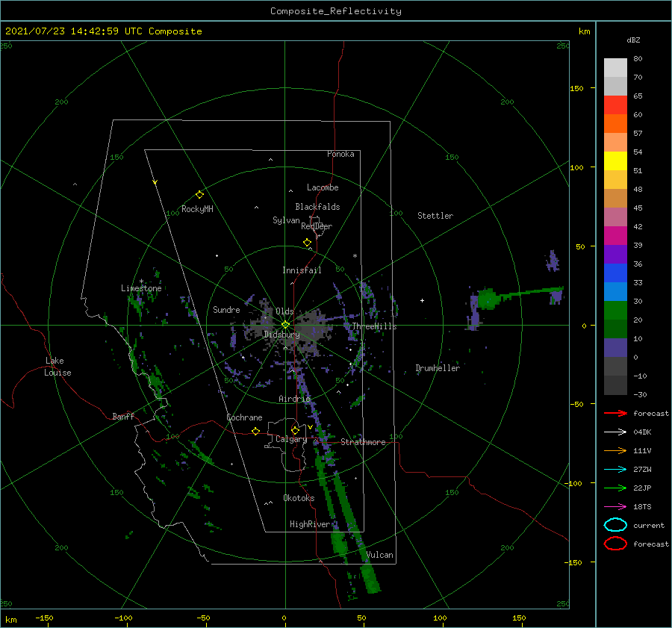Click the red forecast ellipse legend icon
The width and height of the screenshot is (672, 628).
(x=615, y=544)
